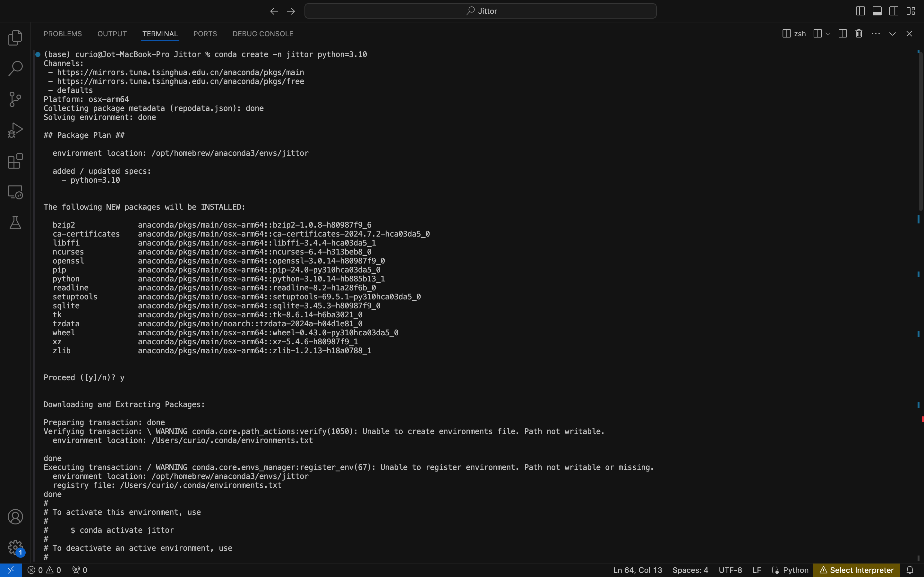The height and width of the screenshot is (577, 924).
Task: Switch to the DEBUG CONSOLE tab
Action: coord(263,34)
